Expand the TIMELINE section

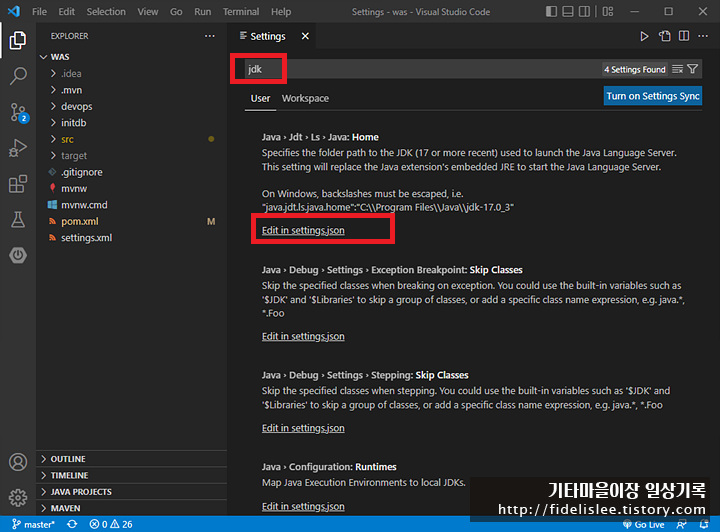pos(131,476)
